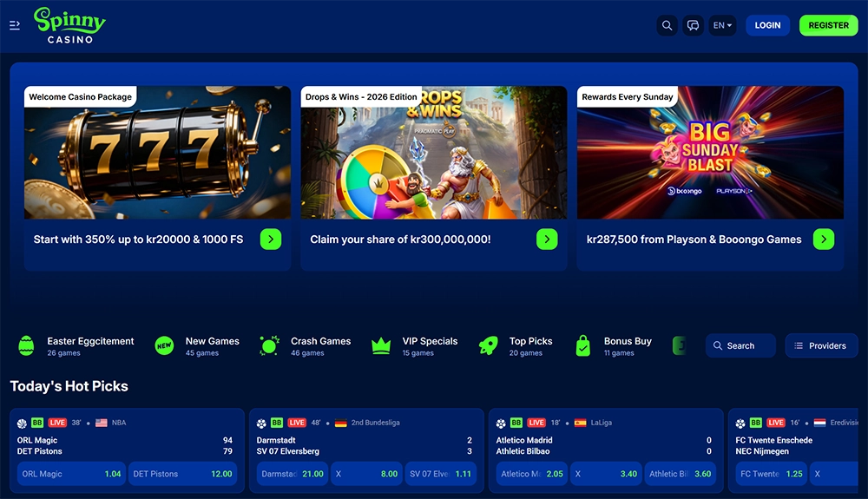Screen dimensions: 868x499
Task: Click LIVE badge on NBA match card
Action: click(x=57, y=423)
